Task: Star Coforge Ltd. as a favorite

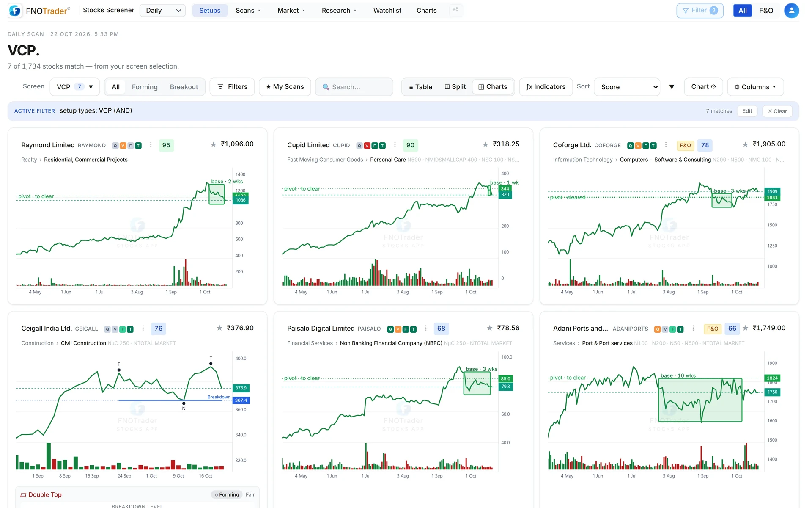Action: click(x=745, y=145)
